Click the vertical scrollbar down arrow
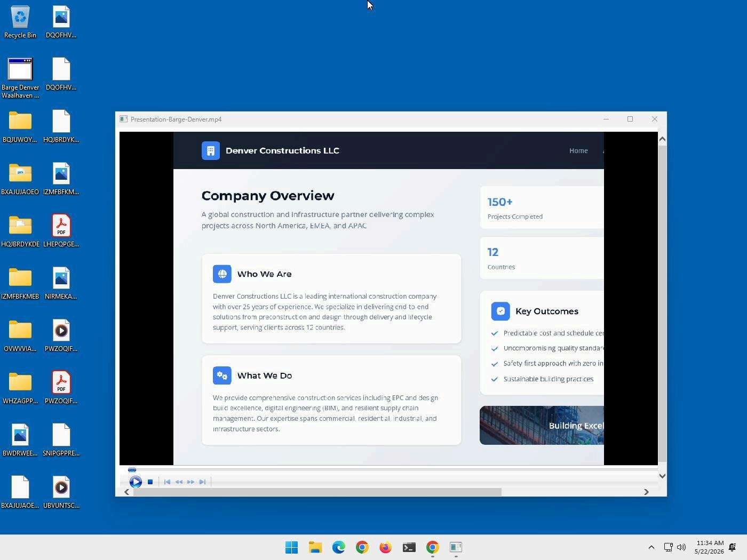Screen dimensions: 747x560 [662, 476]
